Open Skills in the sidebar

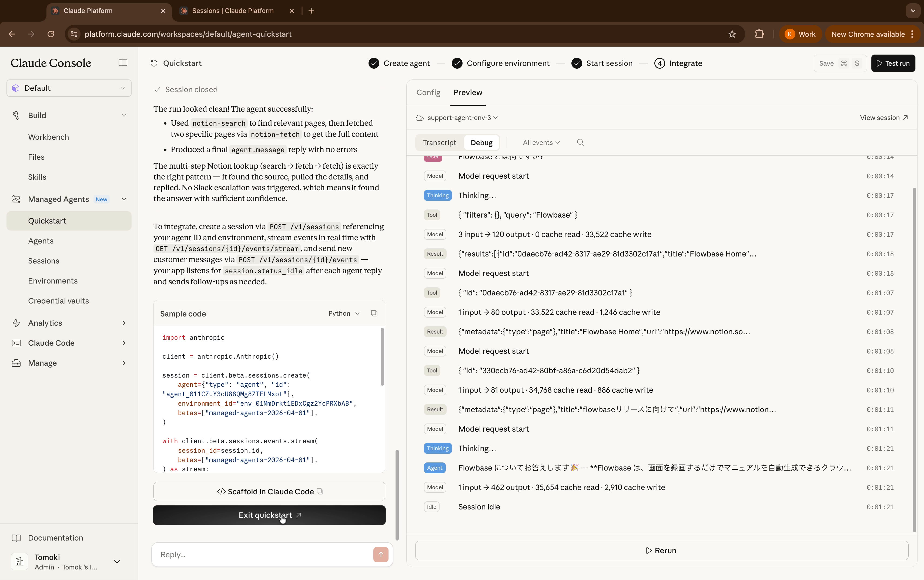pos(37,177)
